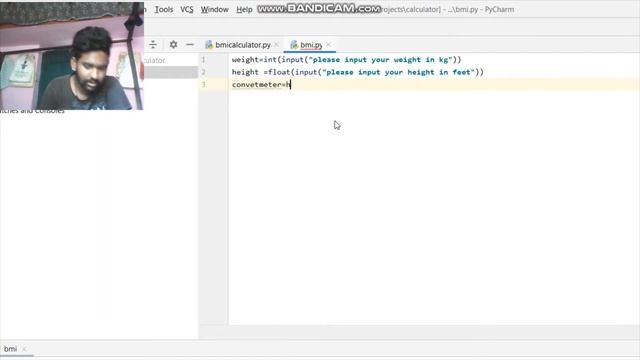Close the bmi.py tab
This screenshot has height=360, width=640.
328,44
